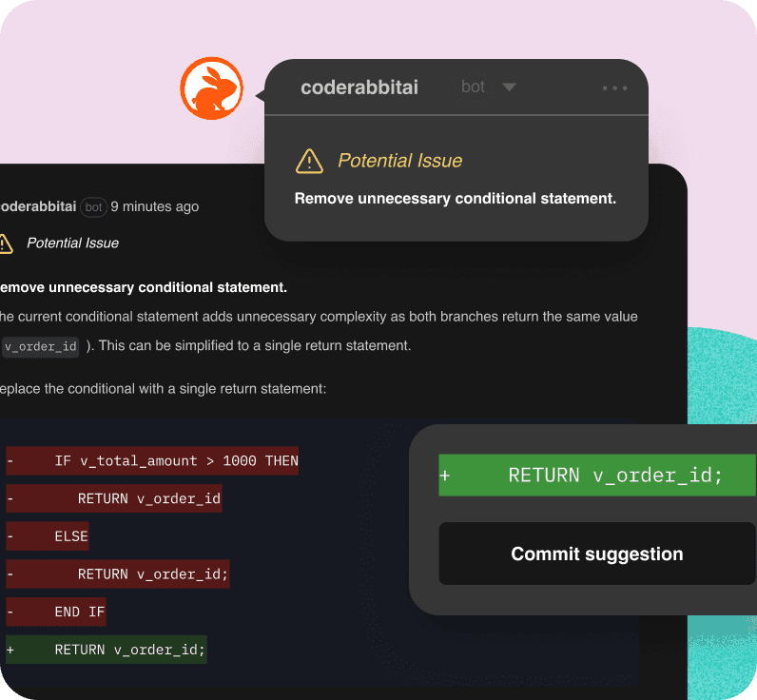Click the yellow warning triangle in popup
Image resolution: width=757 pixels, height=700 pixels.
tap(309, 162)
